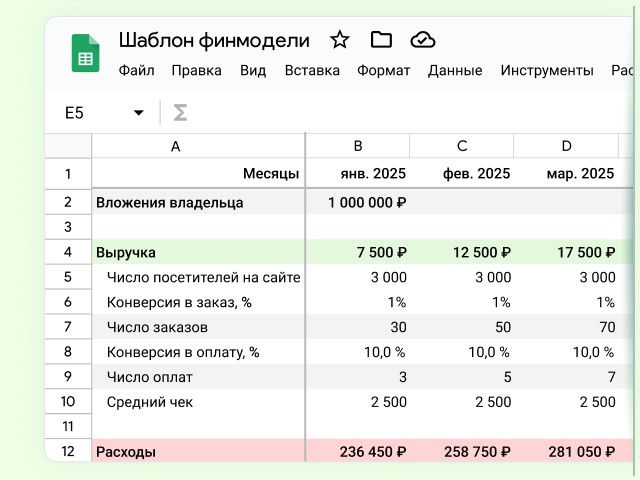The width and height of the screenshot is (640, 480).
Task: Select payments value 3 in January
Action: click(358, 377)
